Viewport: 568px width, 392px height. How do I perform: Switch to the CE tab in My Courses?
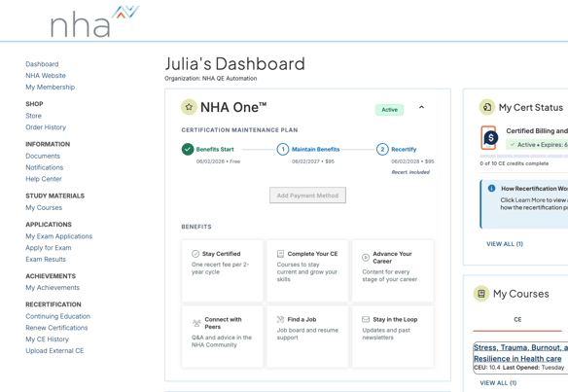click(x=517, y=320)
